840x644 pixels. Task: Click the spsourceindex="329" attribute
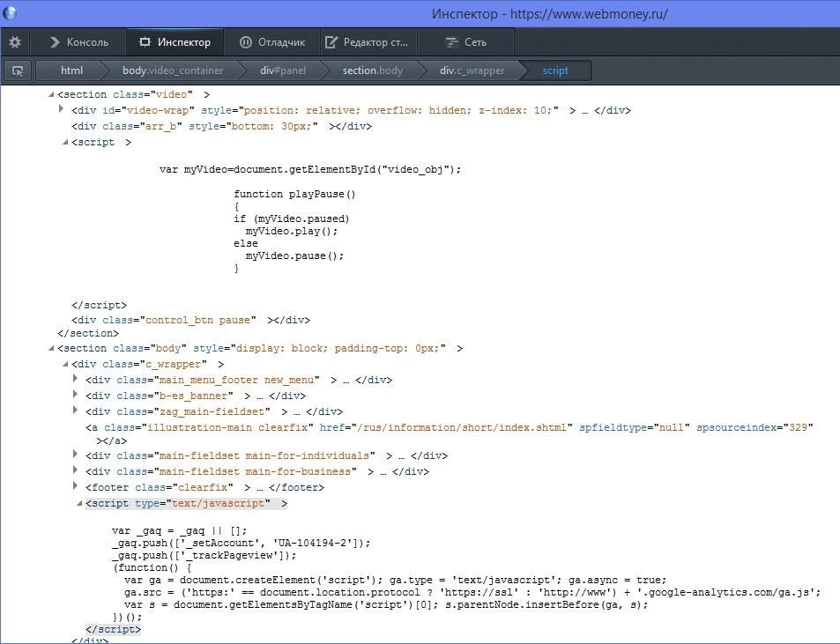[755, 428]
